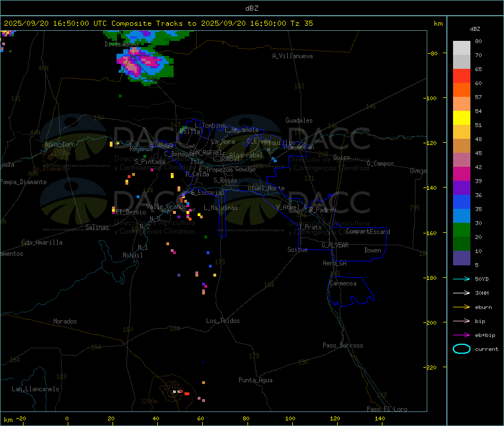Click the Cda_Amarilla map label
The image size is (504, 426).
[42, 242]
